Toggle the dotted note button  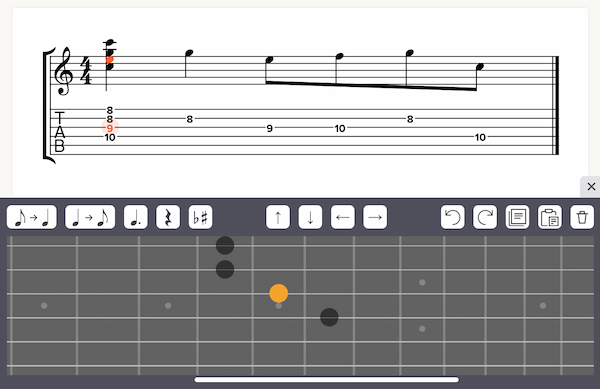[x=136, y=217]
